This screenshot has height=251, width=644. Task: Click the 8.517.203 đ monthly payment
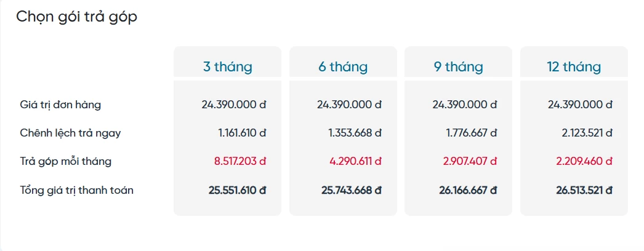240,161
